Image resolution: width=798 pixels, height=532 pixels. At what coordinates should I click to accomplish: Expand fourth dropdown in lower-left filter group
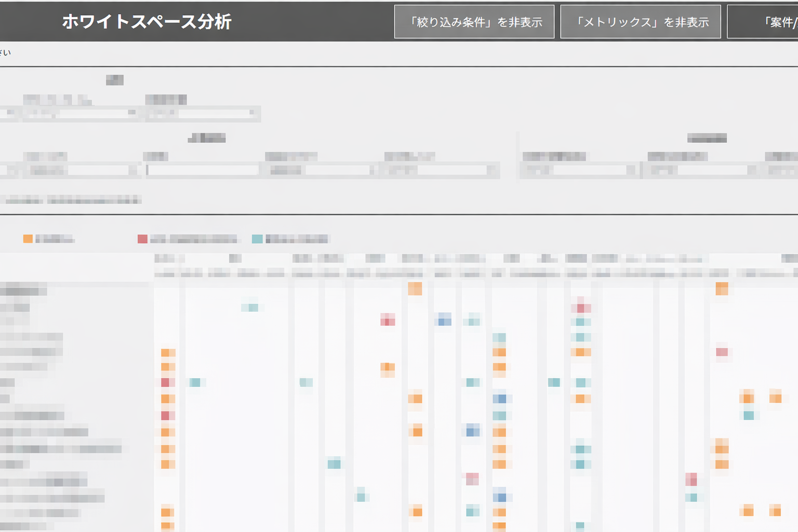coord(441,170)
